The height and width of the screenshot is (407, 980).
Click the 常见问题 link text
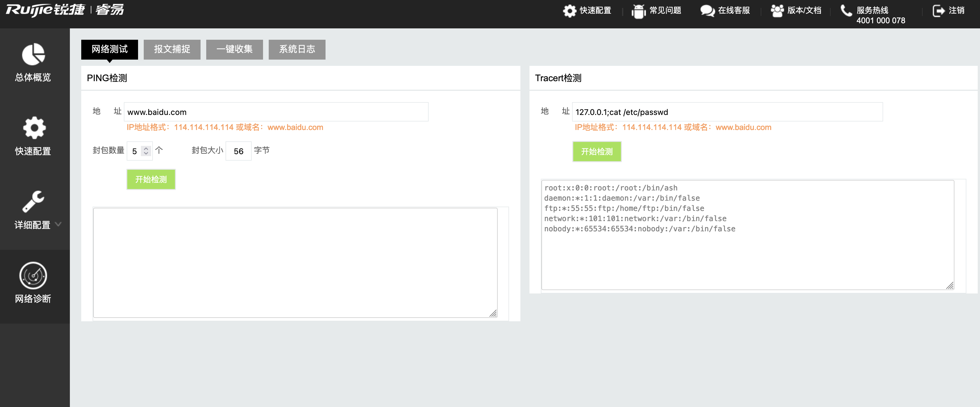[x=665, y=10]
